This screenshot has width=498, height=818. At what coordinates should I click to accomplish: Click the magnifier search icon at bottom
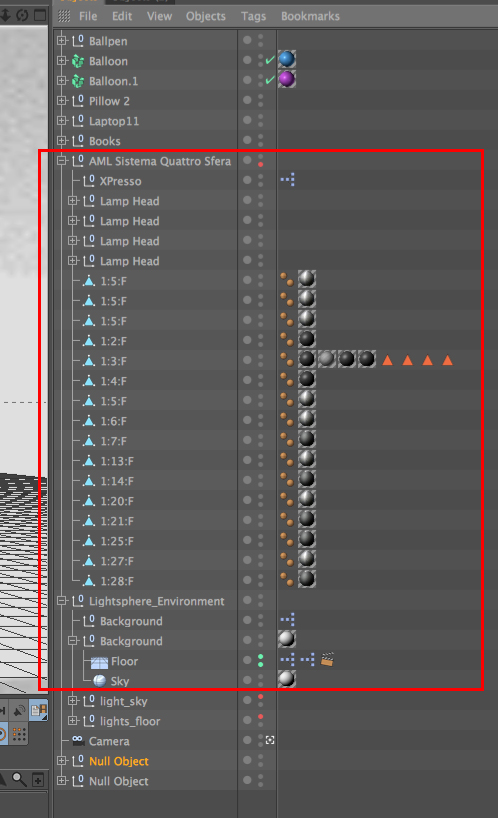[x=19, y=780]
